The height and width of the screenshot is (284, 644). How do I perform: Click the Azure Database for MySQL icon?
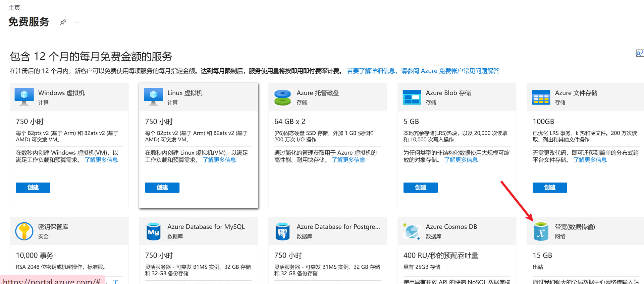click(x=153, y=231)
